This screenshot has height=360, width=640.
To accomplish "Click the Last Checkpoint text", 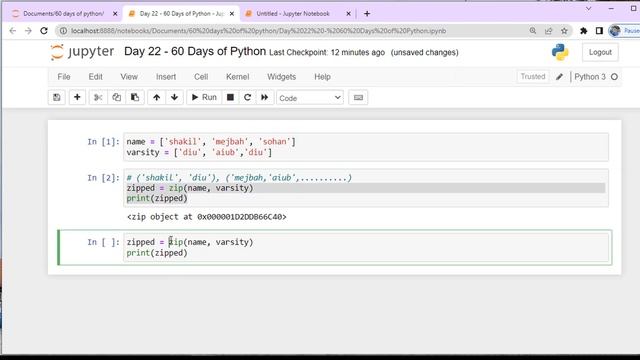I will click(327, 52).
